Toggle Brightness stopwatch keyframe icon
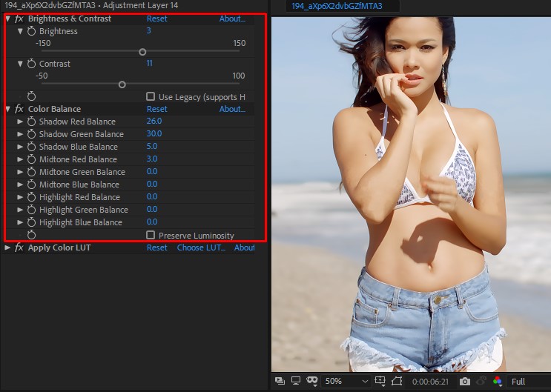This screenshot has height=392, width=551. point(32,31)
